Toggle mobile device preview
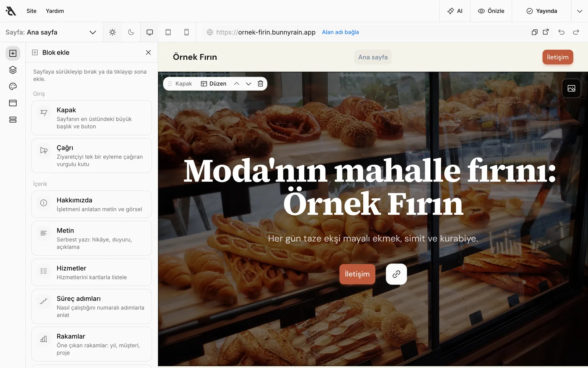The image size is (588, 368). point(186,32)
